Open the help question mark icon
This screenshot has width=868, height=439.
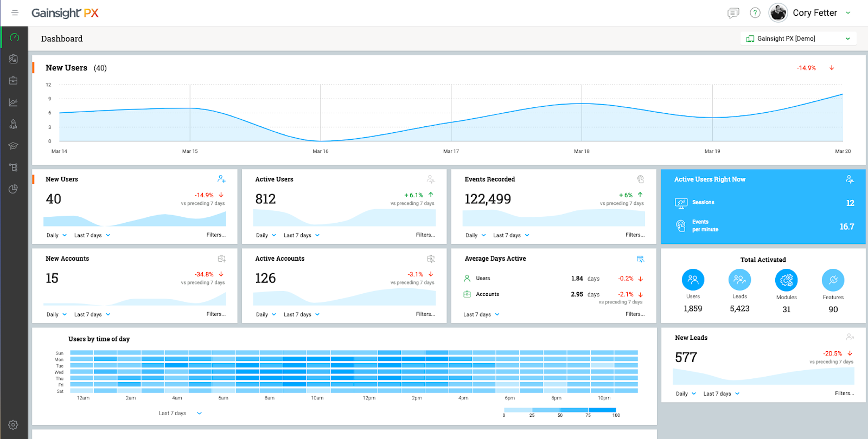pyautogui.click(x=755, y=13)
